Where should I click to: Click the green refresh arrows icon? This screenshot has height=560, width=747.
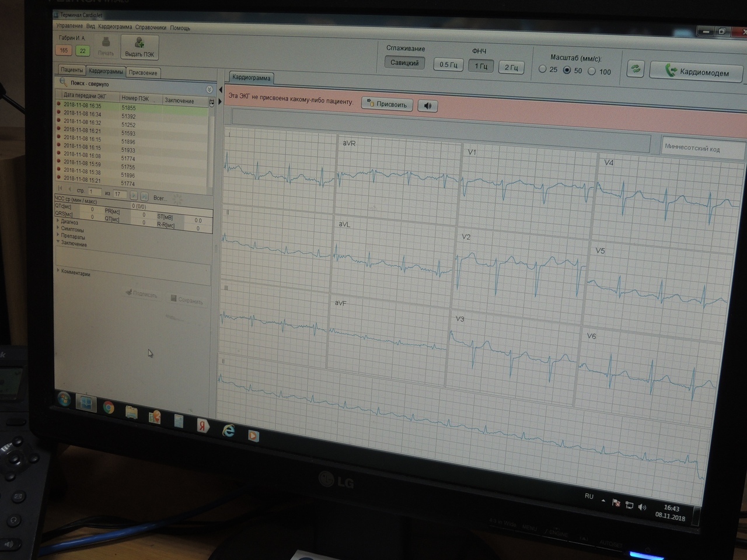click(x=636, y=69)
